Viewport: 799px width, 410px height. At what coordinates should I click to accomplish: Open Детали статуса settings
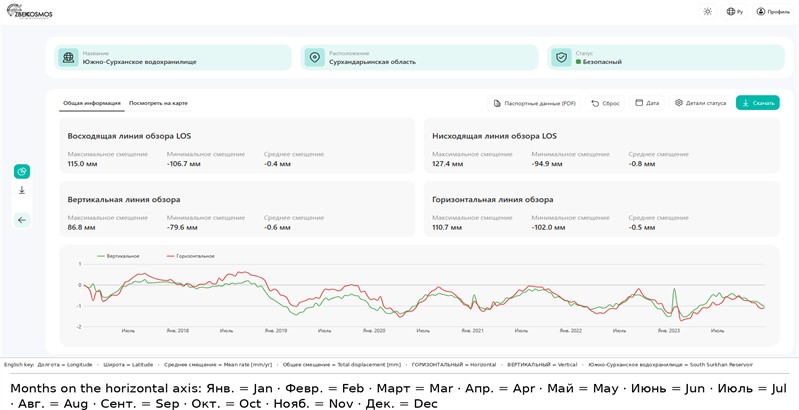700,103
